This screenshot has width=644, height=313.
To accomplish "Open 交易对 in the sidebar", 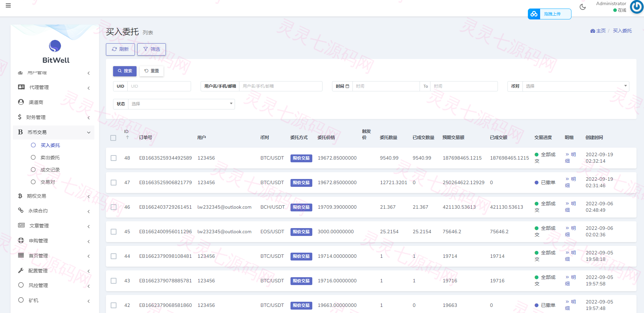I will (48, 182).
